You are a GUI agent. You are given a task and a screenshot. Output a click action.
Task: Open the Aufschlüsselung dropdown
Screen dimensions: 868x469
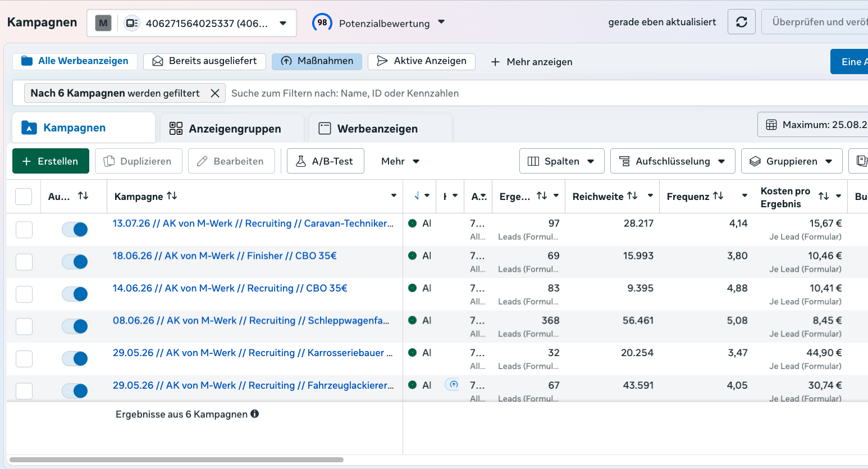(x=673, y=161)
